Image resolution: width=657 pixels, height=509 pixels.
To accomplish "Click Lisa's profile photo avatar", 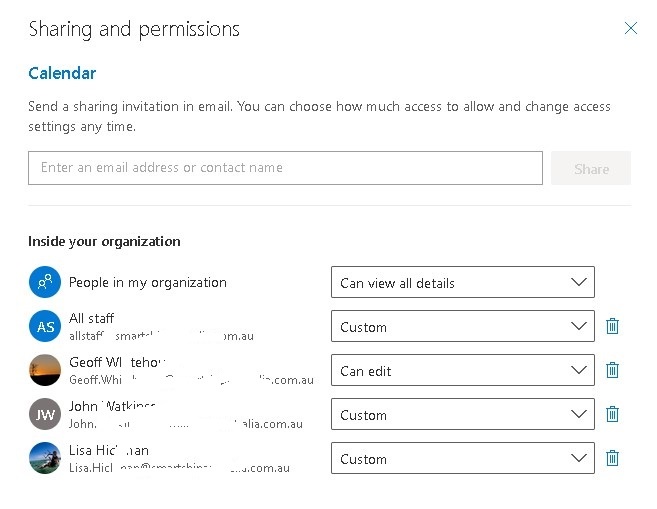I will click(x=45, y=458).
